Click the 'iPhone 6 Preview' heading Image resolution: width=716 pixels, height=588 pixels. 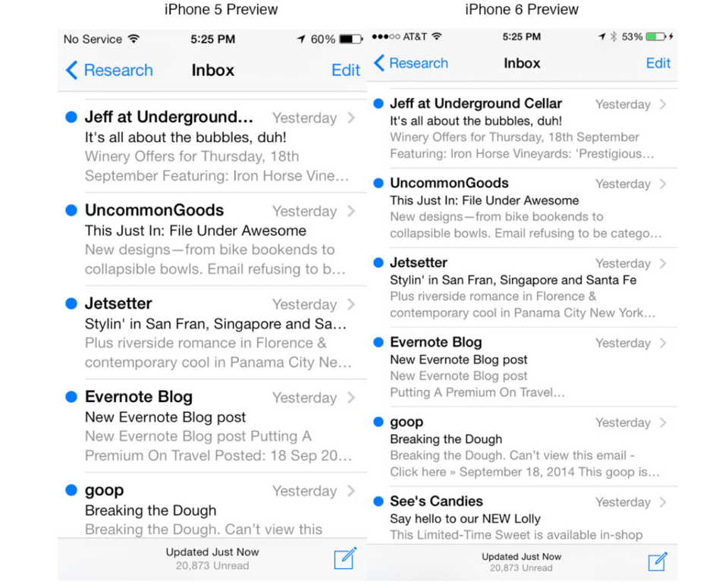point(522,10)
